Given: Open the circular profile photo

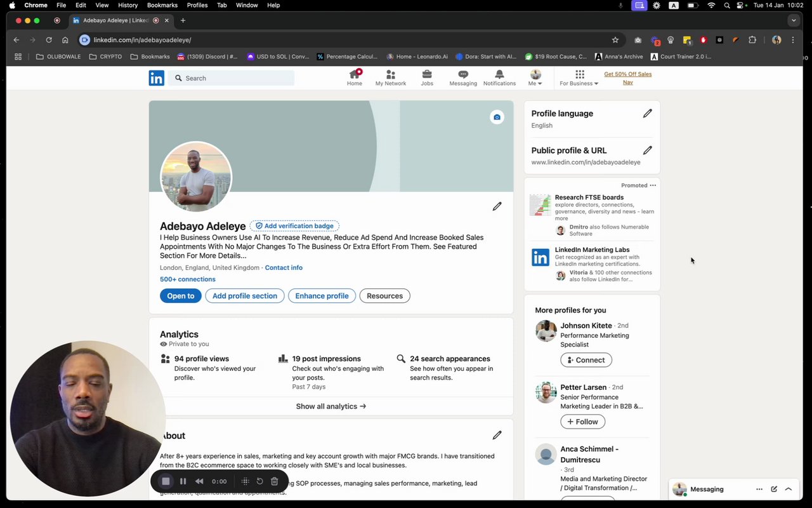Looking at the screenshot, I should pyautogui.click(x=196, y=177).
